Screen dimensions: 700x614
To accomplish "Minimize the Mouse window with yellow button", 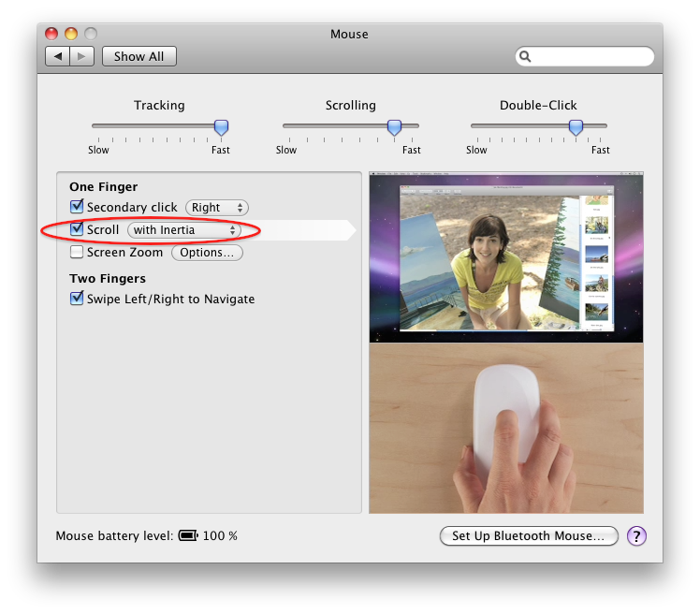I will [71, 34].
